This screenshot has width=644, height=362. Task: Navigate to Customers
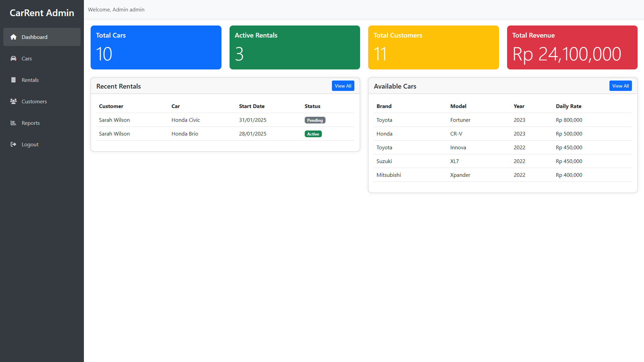pos(42,101)
